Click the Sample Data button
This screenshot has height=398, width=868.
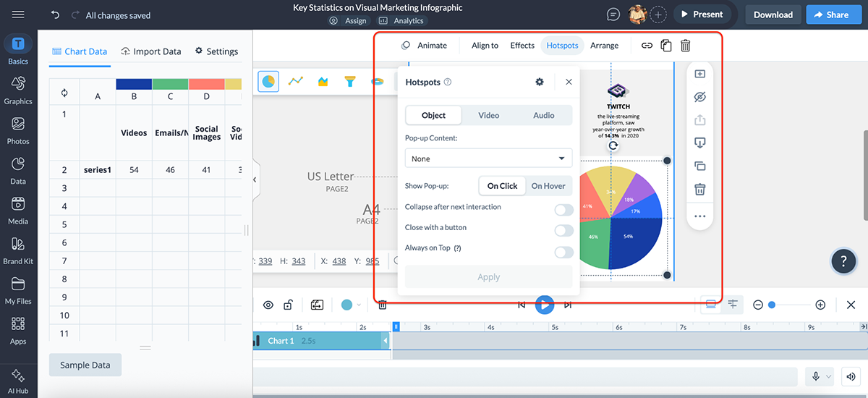85,365
